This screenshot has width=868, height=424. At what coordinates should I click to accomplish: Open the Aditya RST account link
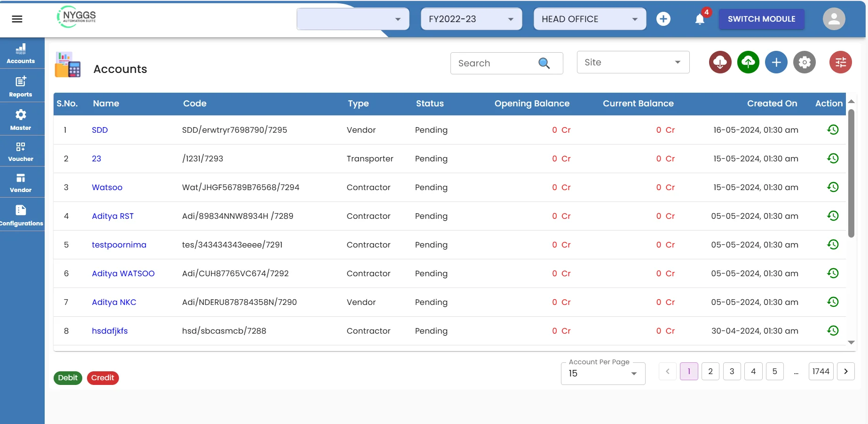click(x=113, y=216)
